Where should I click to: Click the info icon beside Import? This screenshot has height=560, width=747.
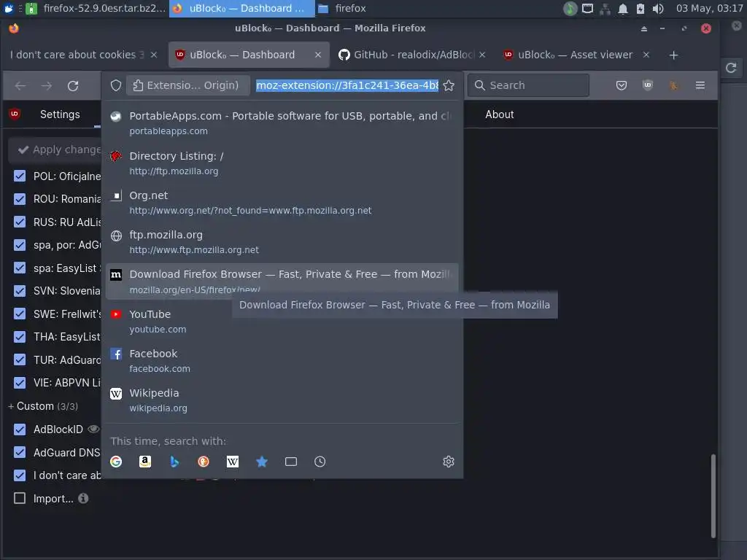click(x=83, y=498)
